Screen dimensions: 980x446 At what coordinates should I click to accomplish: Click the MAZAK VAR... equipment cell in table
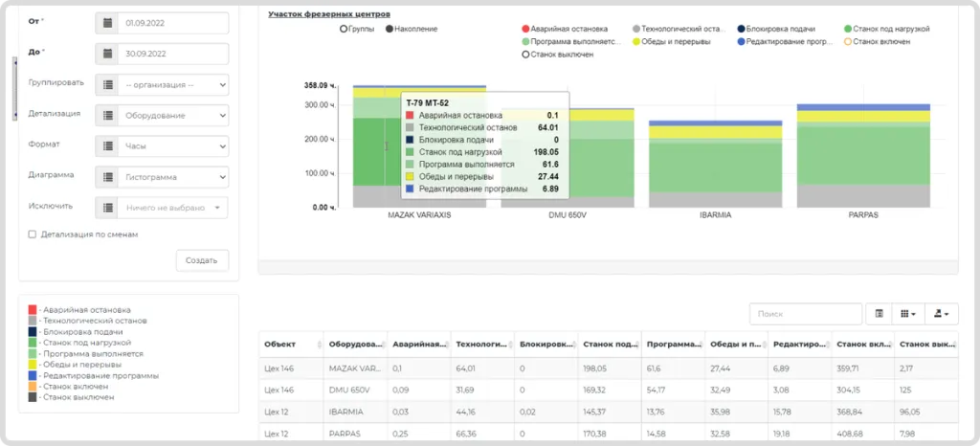(355, 368)
